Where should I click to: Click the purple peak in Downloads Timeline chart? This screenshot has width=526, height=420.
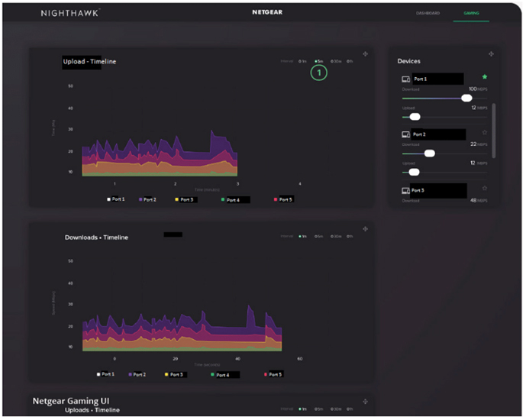pos(250,315)
